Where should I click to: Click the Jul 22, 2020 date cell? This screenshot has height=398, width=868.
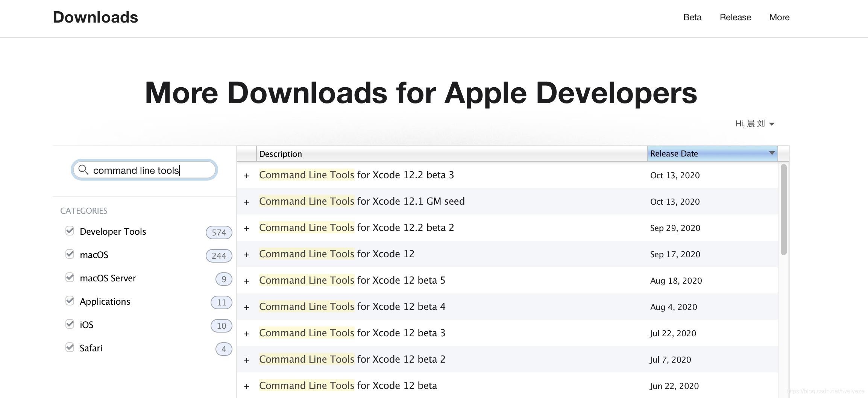click(x=673, y=333)
